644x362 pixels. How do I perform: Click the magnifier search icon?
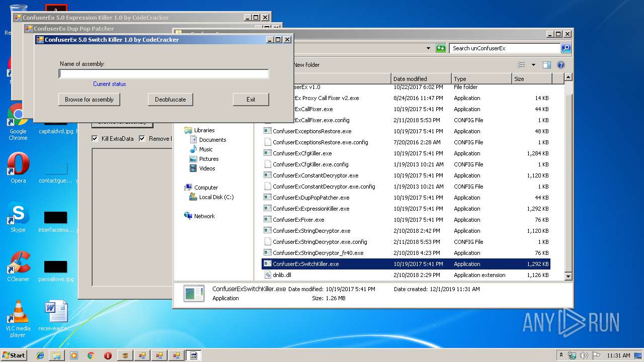pos(566,48)
